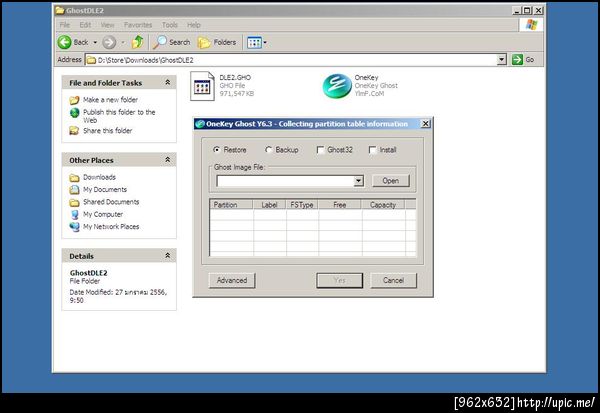Close the OneKey Ghost dialog

click(x=425, y=124)
